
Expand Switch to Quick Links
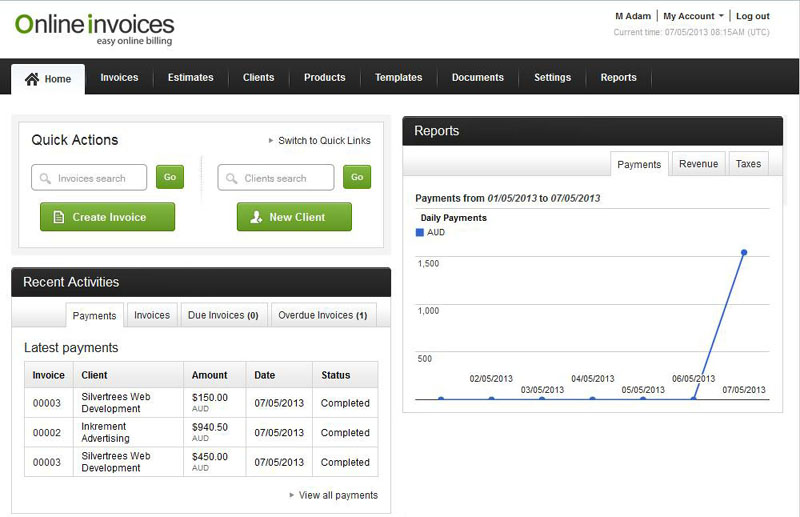point(320,141)
